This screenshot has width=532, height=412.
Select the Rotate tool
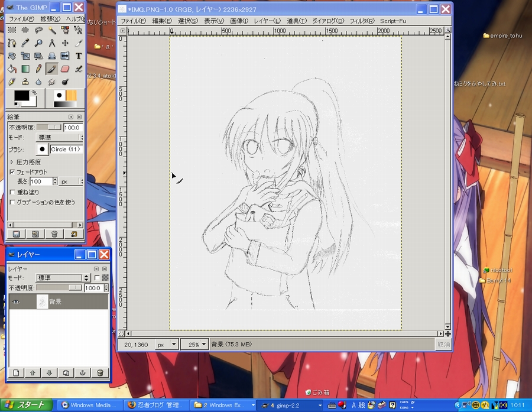click(x=12, y=56)
